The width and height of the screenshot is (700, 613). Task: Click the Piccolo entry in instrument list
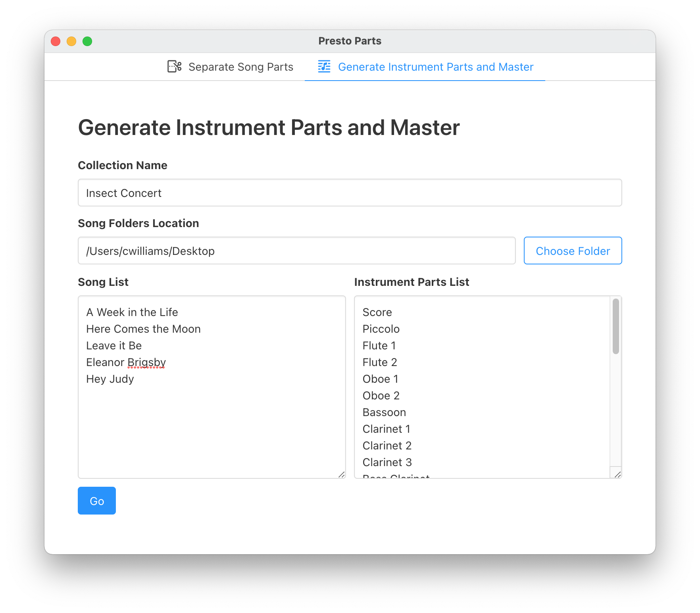point(381,329)
